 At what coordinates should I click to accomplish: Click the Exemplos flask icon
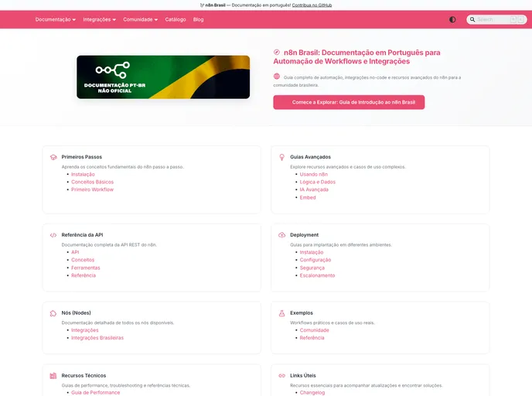282,313
